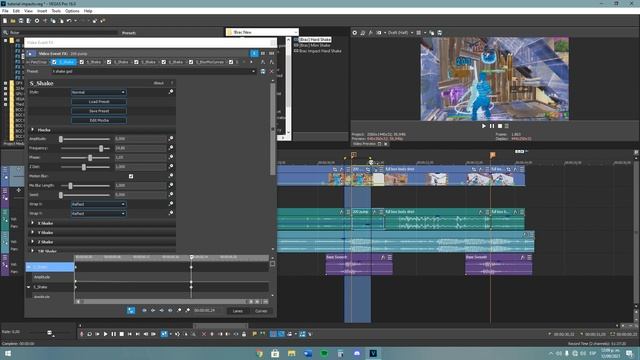Click Delete Keyframe icon in keyframe controller
The width and height of the screenshot is (640, 360).
tap(187, 311)
